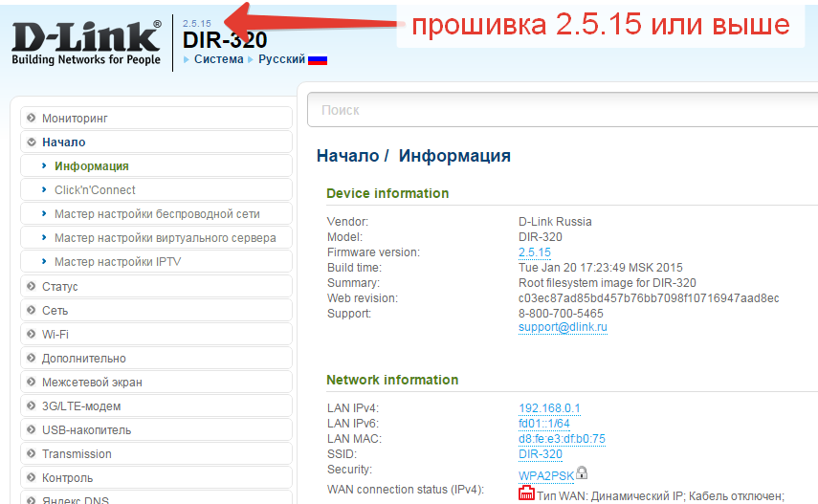Viewport: 818px width, 504px height.
Task: Open Мастер настройки виртуального сервера
Action: pyautogui.click(x=156, y=238)
